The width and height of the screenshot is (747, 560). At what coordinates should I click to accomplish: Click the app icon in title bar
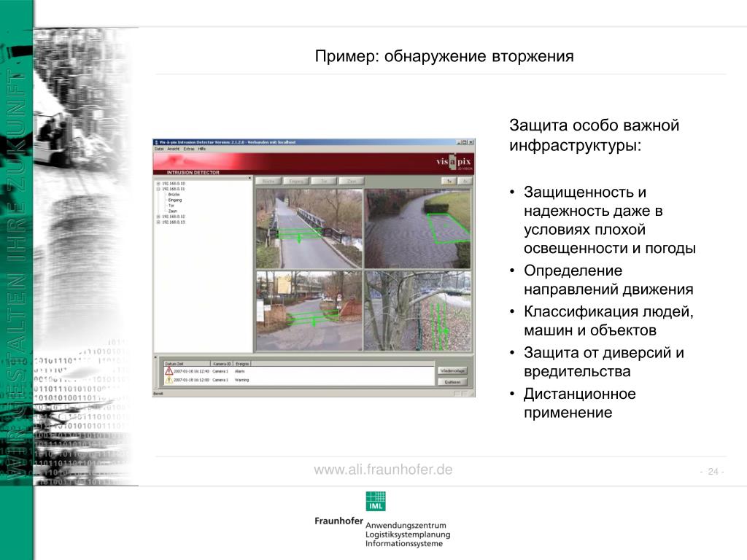click(x=156, y=142)
